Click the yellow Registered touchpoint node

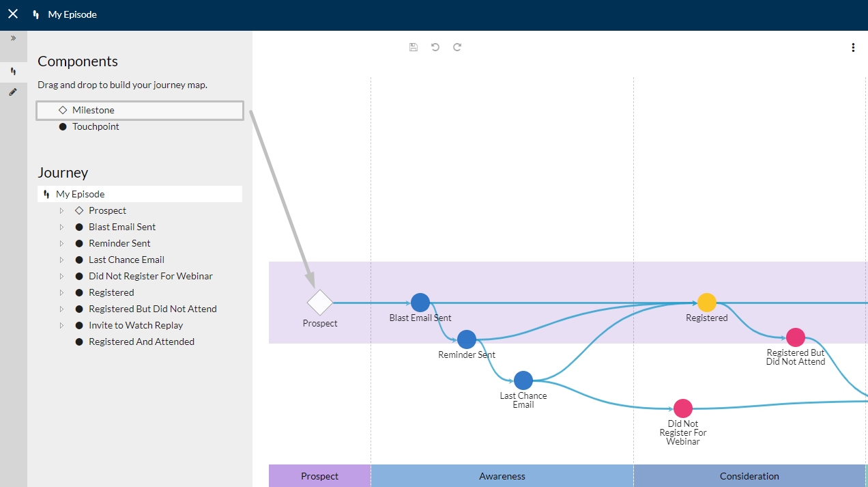click(707, 303)
